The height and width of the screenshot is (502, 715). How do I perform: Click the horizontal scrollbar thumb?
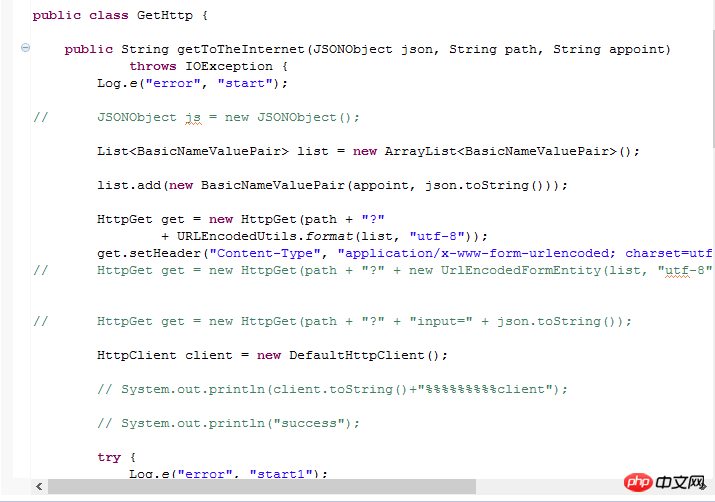262,486
